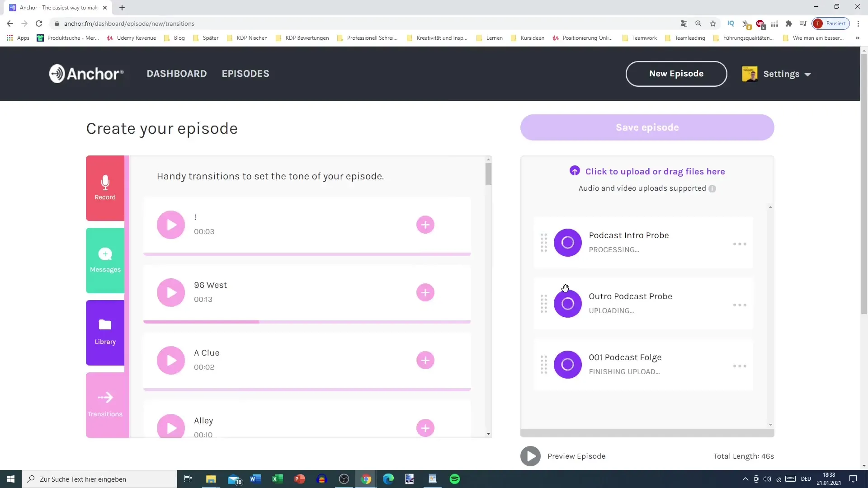Play the A Clue transition
The image size is (868, 488).
(171, 360)
